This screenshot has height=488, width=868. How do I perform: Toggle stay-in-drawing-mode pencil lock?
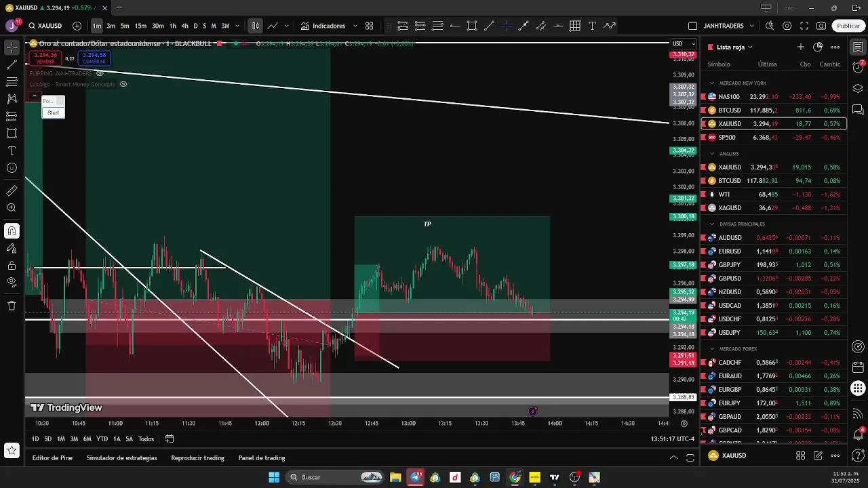(x=12, y=248)
